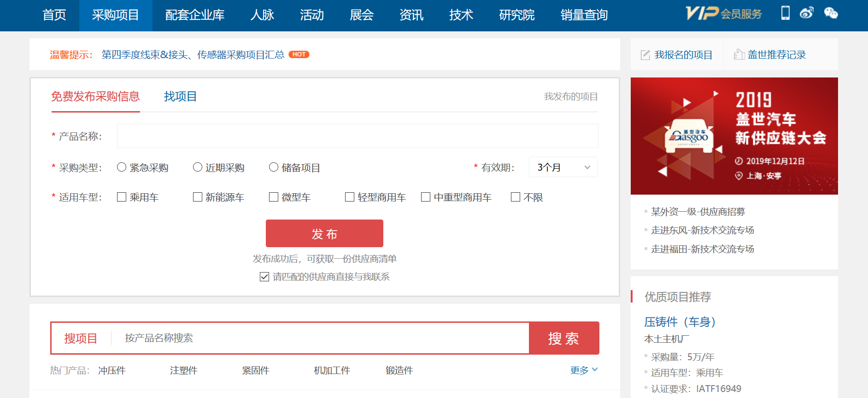Screen dimensions: 868x398
Task: Uncheck 请匹配的供应商直接与我联系 checkbox
Action: [264, 277]
